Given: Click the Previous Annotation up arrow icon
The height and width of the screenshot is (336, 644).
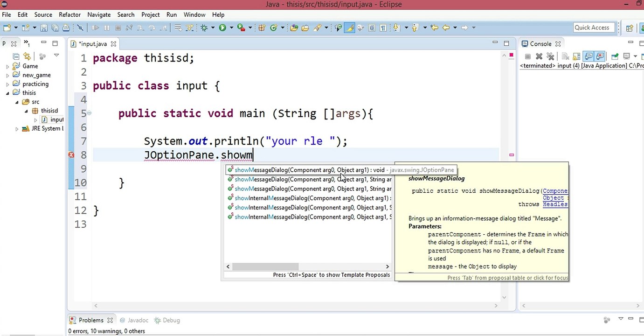Looking at the screenshot, I should pos(415,28).
